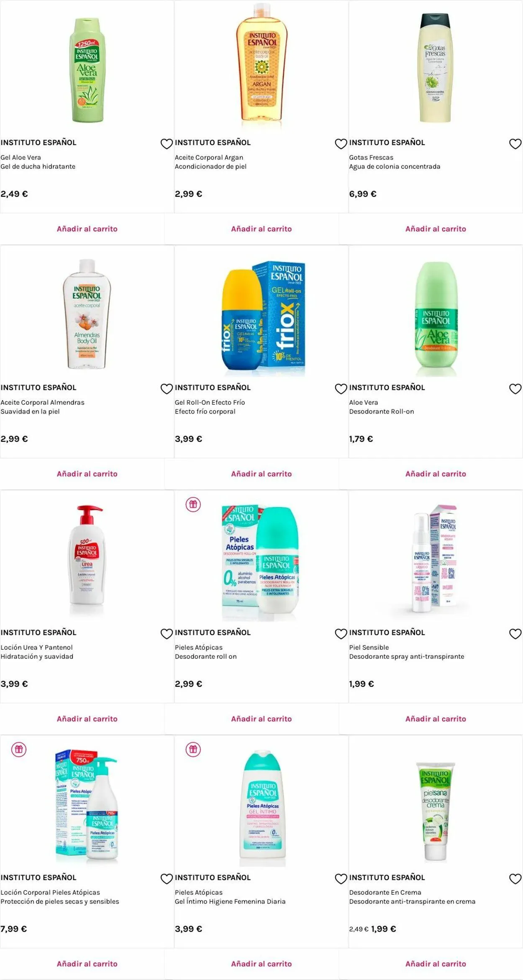This screenshot has height=980, width=523.
Task: Click heart icon for Aloe Vera Desodorante Roll-on
Action: click(x=515, y=389)
